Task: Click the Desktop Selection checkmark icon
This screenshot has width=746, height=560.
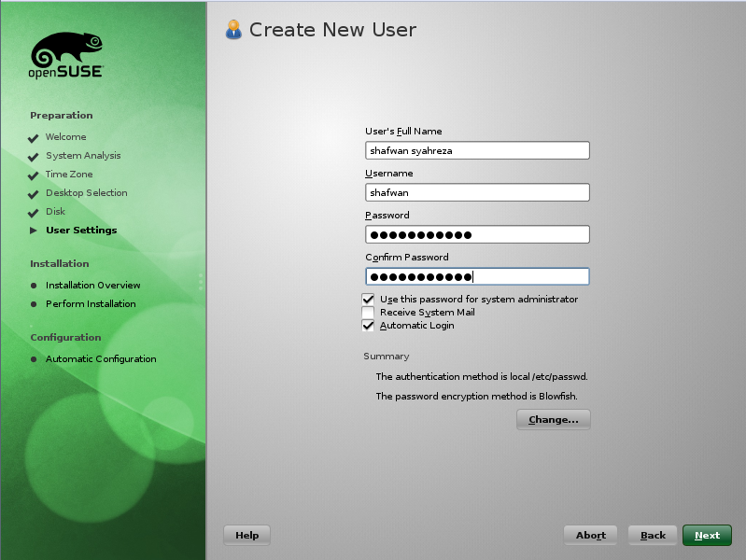Action: pyautogui.click(x=34, y=194)
